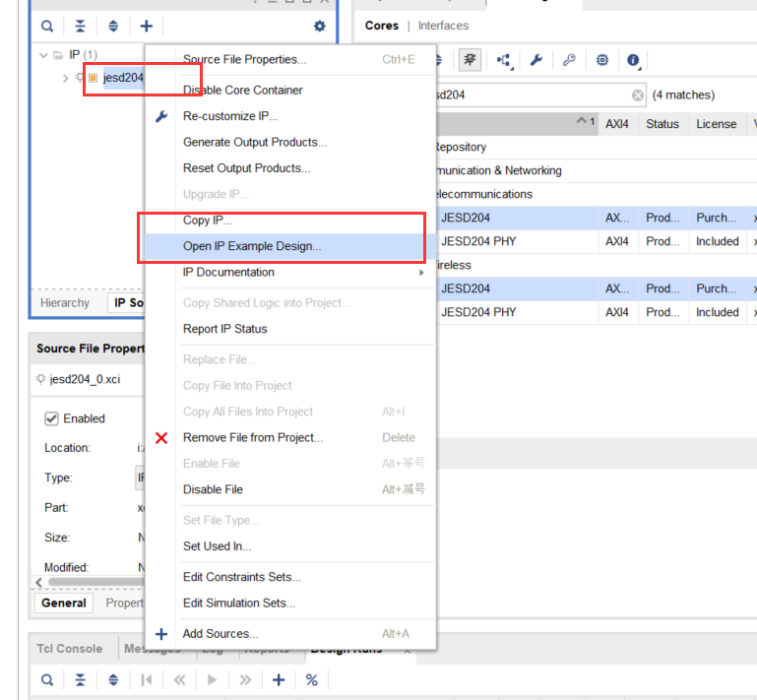757x700 pixels.
Task: Select Disable Core Container
Action: [290, 91]
